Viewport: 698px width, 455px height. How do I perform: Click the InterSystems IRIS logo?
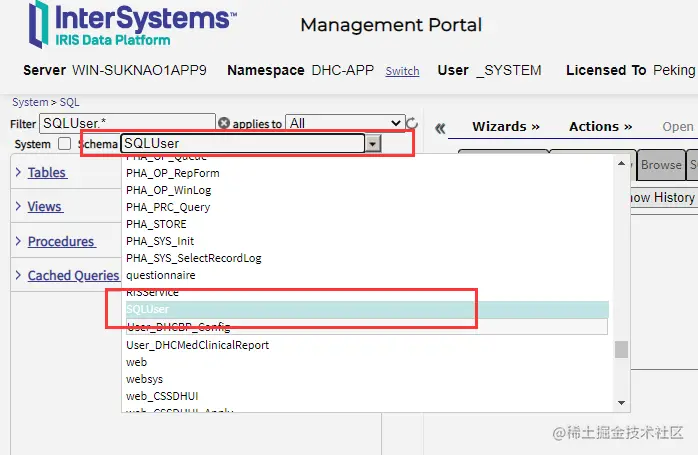[x=132, y=24]
